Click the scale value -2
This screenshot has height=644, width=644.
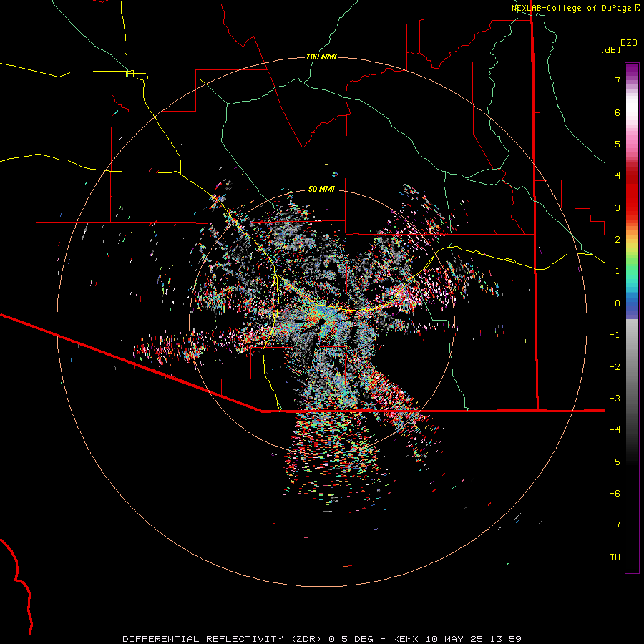point(615,367)
